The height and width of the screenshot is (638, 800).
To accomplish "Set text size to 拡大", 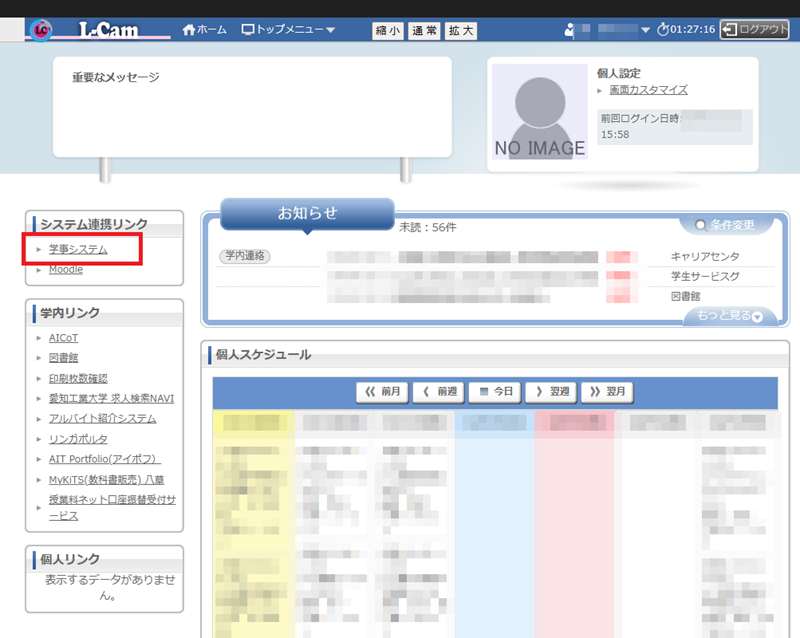I will [x=461, y=31].
